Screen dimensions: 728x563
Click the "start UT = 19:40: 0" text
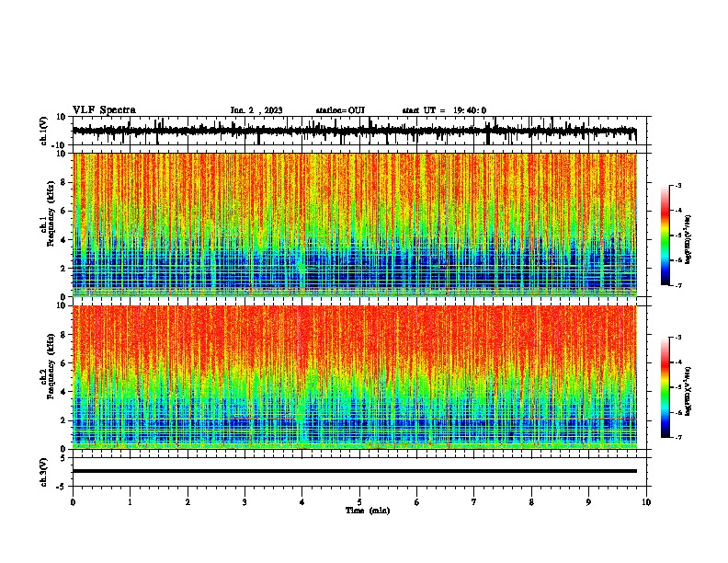pyautogui.click(x=444, y=110)
